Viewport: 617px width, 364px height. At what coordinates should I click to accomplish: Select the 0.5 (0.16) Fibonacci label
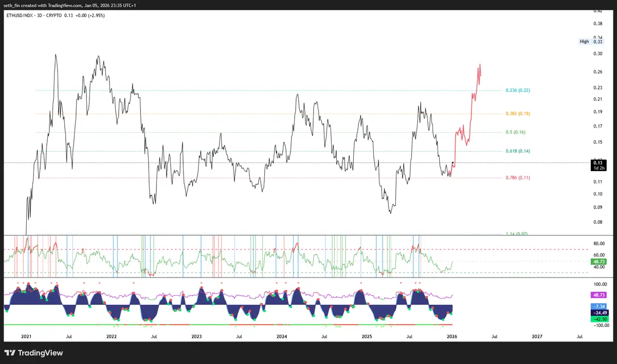pyautogui.click(x=515, y=132)
